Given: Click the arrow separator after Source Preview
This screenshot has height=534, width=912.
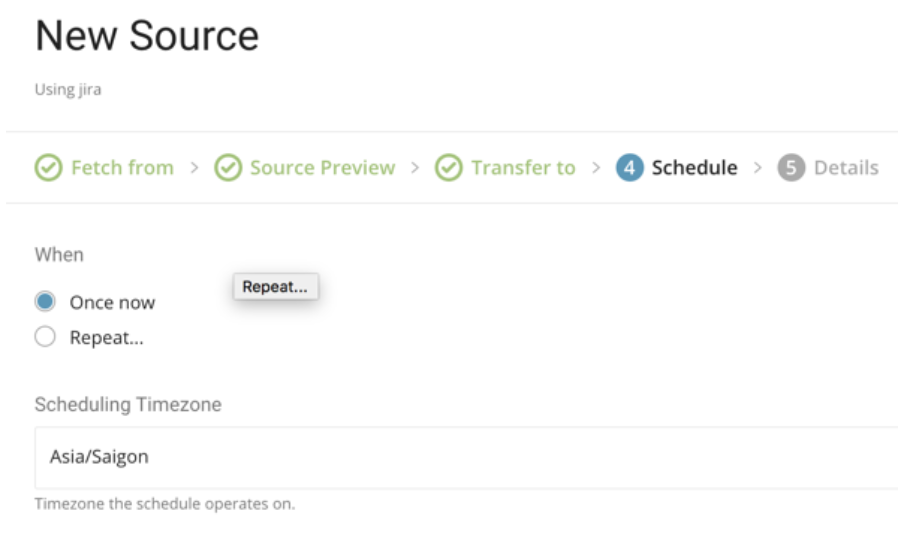Looking at the screenshot, I should pos(415,167).
